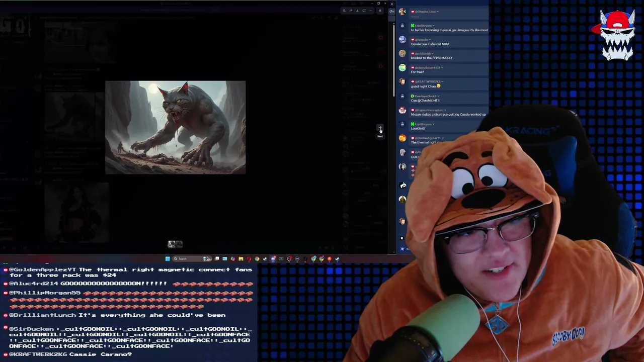Click the AI button above the chat panel scrollbar
Screen dimensions: 644x362
[391, 12]
